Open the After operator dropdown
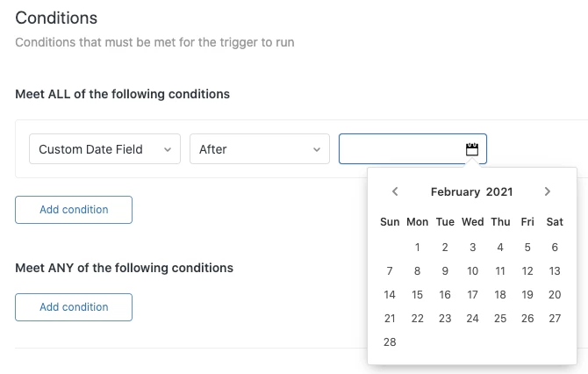The width and height of the screenshot is (588, 374). tap(259, 149)
